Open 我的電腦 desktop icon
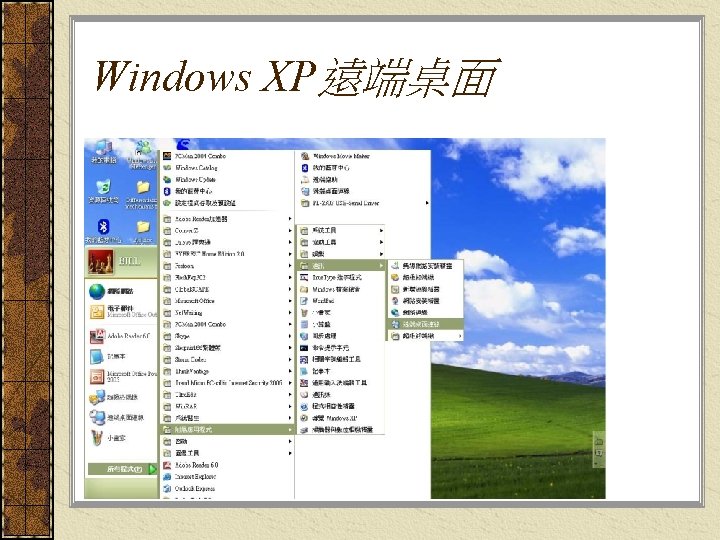720x540 pixels. (x=103, y=152)
